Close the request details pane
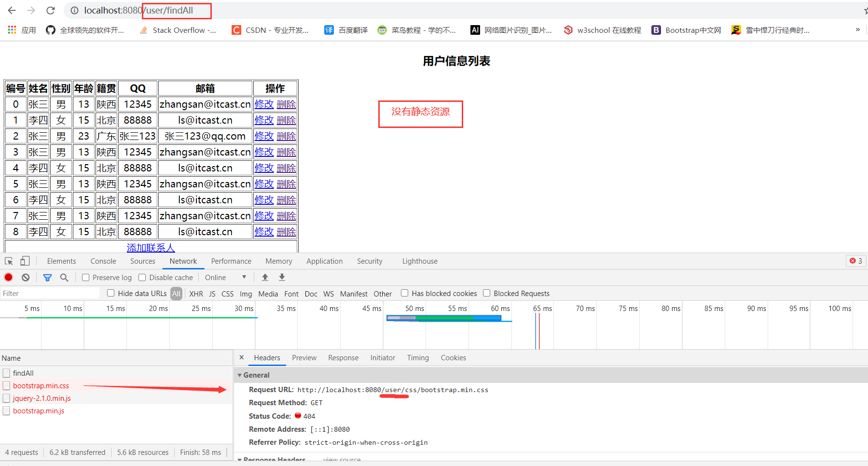The height and width of the screenshot is (466, 868). coord(242,358)
